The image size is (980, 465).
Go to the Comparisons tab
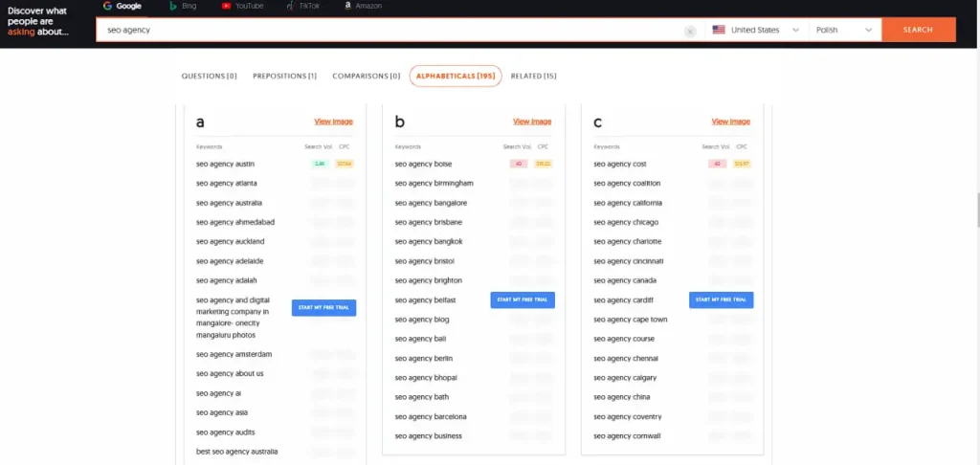tap(366, 76)
